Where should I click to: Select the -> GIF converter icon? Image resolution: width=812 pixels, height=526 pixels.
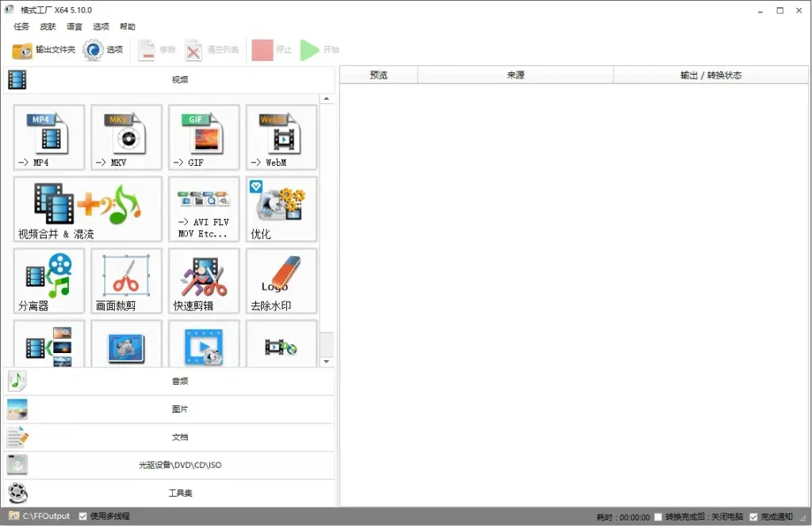[204, 136]
